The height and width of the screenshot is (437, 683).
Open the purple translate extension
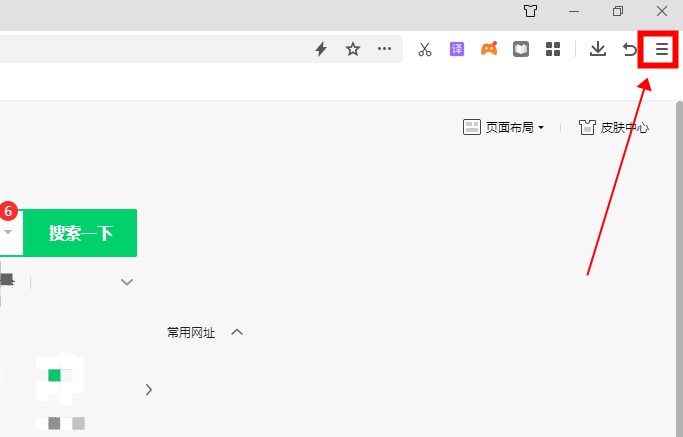(x=457, y=49)
